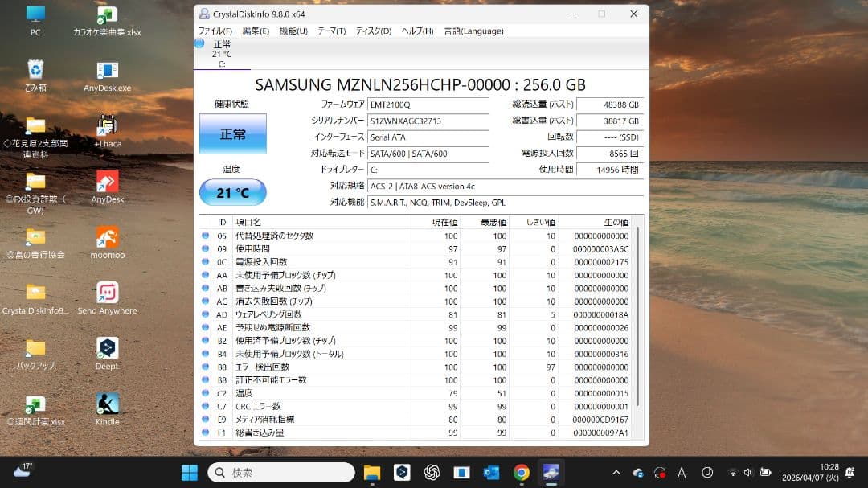Open the speaker volume tray icon
This screenshot has width=868, height=488.
748,473
